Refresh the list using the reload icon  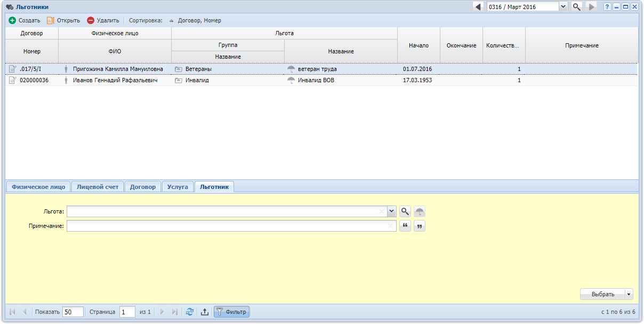pos(190,312)
